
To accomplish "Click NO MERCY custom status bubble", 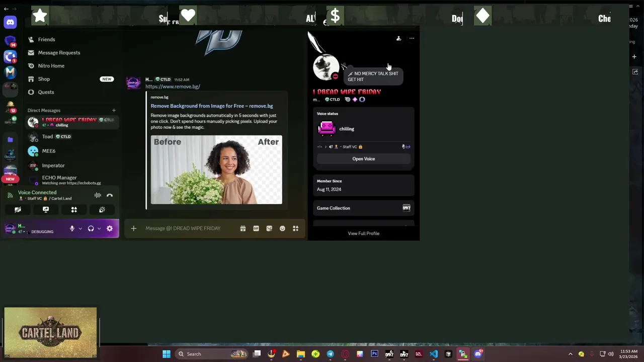I will (x=373, y=76).
